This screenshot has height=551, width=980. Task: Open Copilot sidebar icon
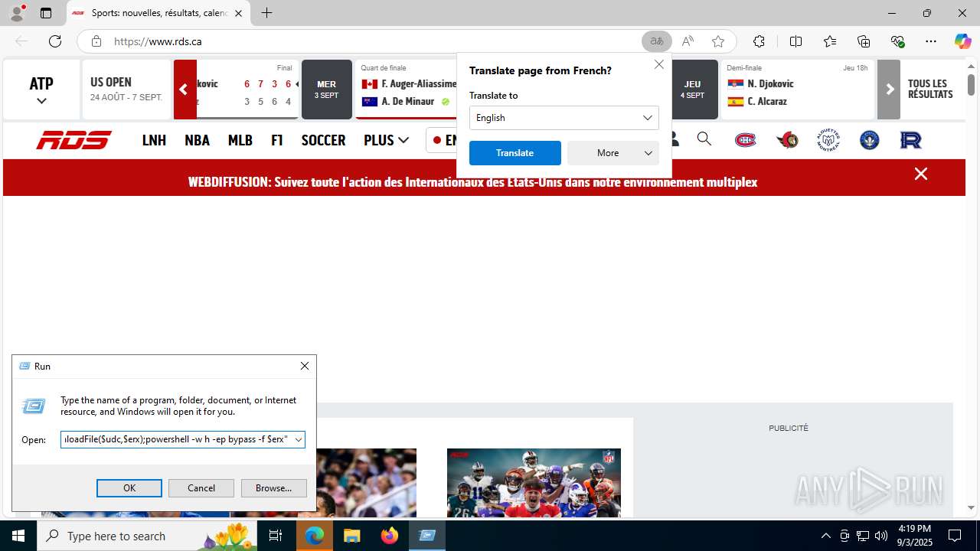[x=962, y=41]
